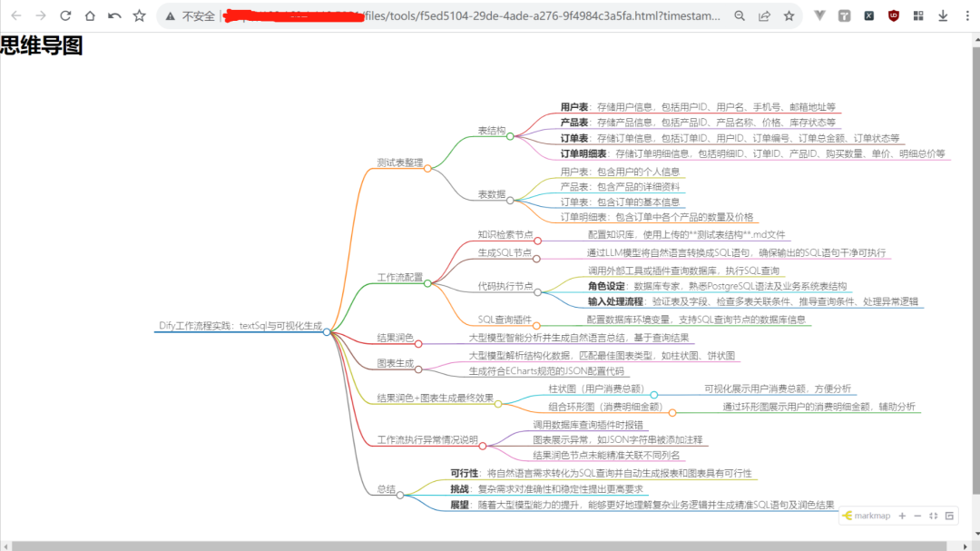980x551 pixels.
Task: Click the markmap logo link
Action: pyautogui.click(x=867, y=516)
